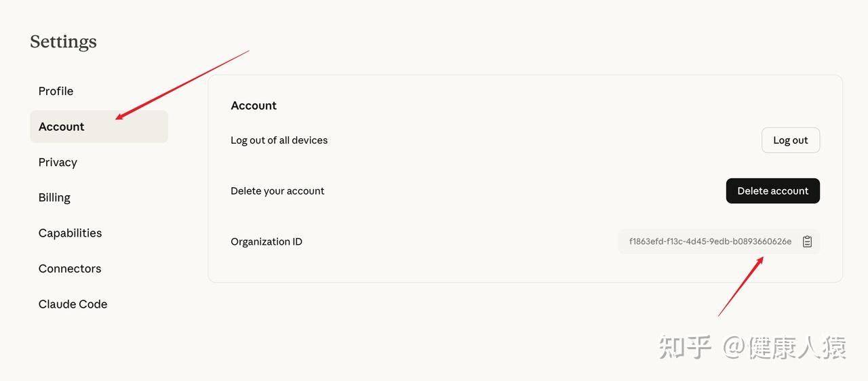Viewport: 868px width, 381px height.
Task: Open the Billing section
Action: (54, 197)
